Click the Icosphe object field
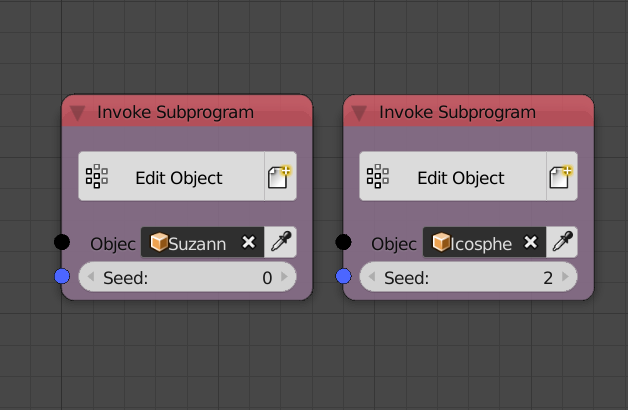Viewport: 628px width, 410px height. 484,242
